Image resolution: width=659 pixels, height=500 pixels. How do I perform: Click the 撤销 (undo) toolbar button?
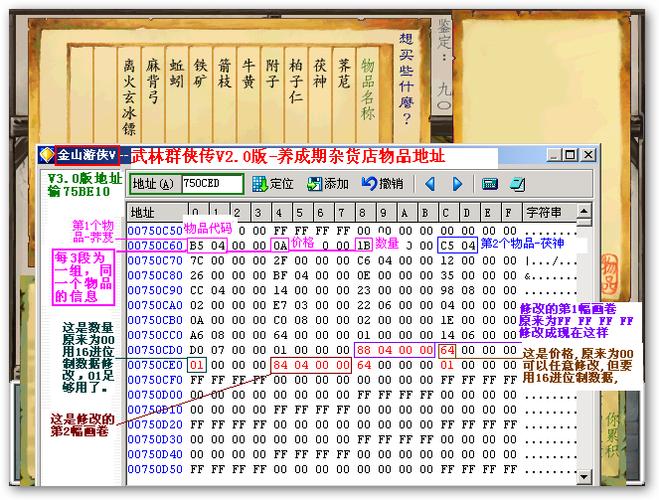pyautogui.click(x=382, y=184)
